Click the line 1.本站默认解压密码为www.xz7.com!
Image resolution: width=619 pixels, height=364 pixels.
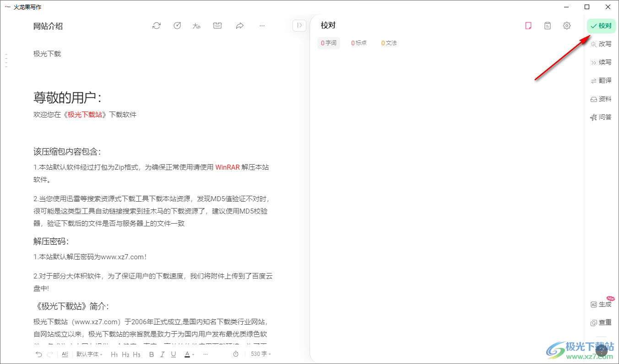(x=90, y=257)
